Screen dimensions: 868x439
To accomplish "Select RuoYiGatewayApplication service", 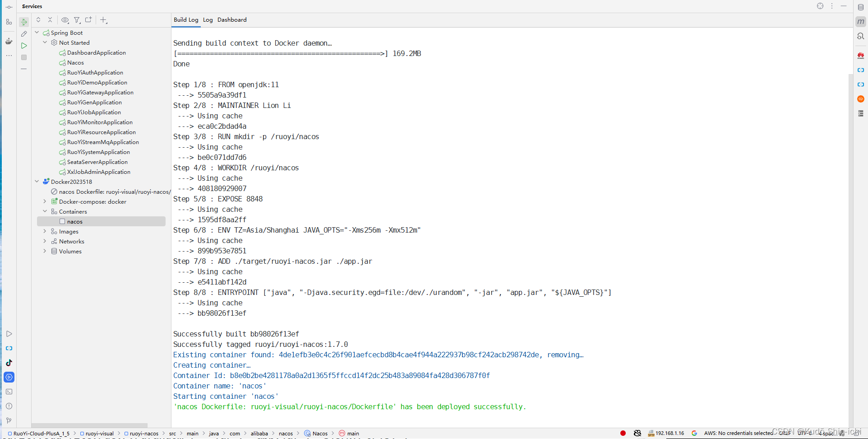I will click(100, 93).
